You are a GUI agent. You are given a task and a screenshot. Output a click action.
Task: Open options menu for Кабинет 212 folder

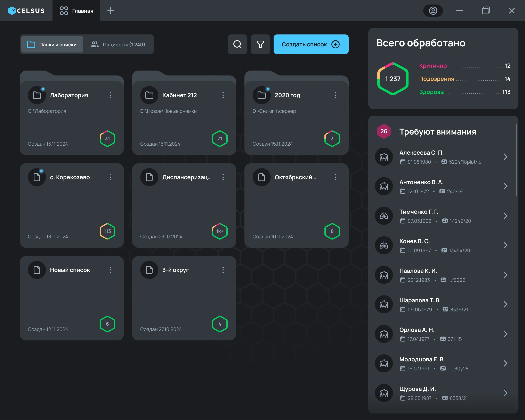click(x=223, y=95)
